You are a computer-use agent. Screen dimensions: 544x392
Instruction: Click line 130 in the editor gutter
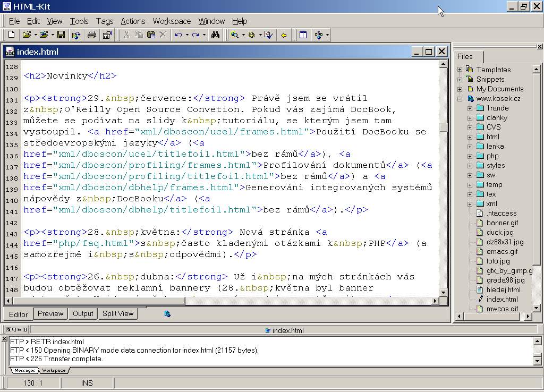(x=12, y=89)
